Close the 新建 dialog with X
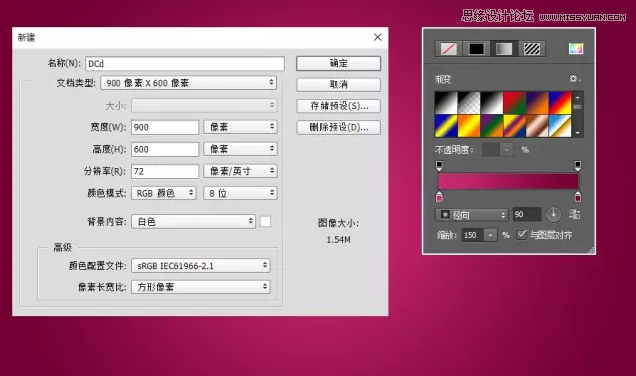 [x=378, y=37]
